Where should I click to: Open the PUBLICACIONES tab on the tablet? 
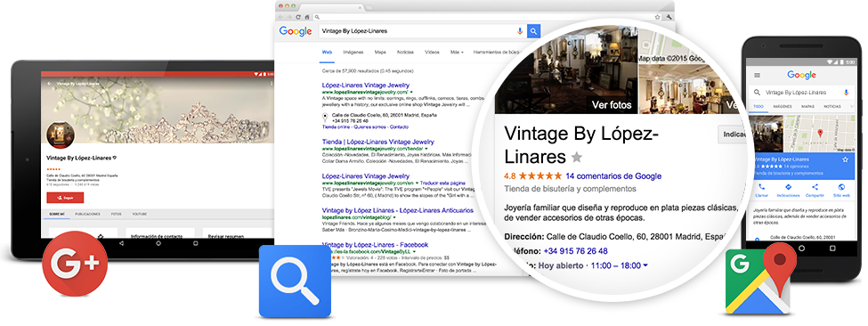[87, 214]
